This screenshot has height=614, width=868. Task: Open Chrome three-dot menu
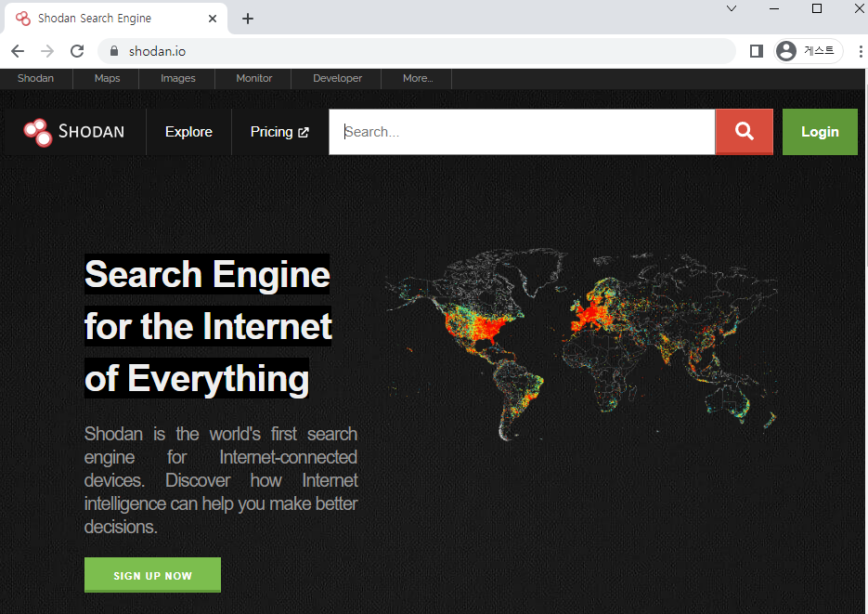click(860, 51)
